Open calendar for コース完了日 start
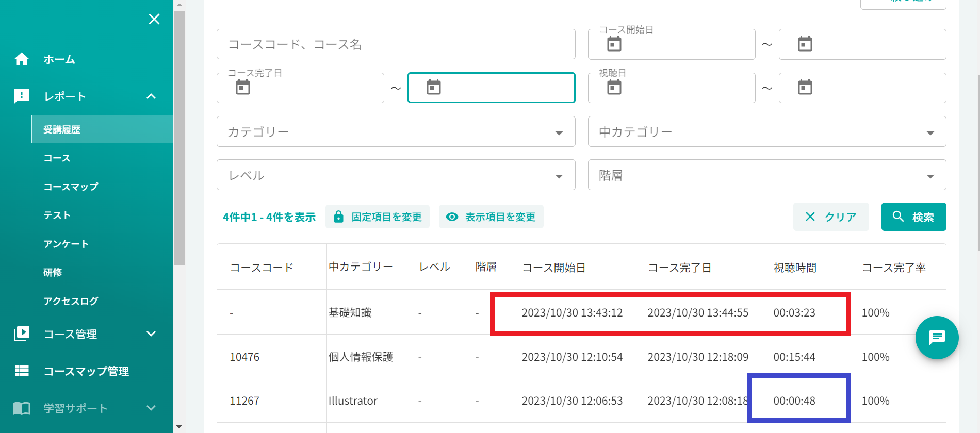 coord(243,87)
